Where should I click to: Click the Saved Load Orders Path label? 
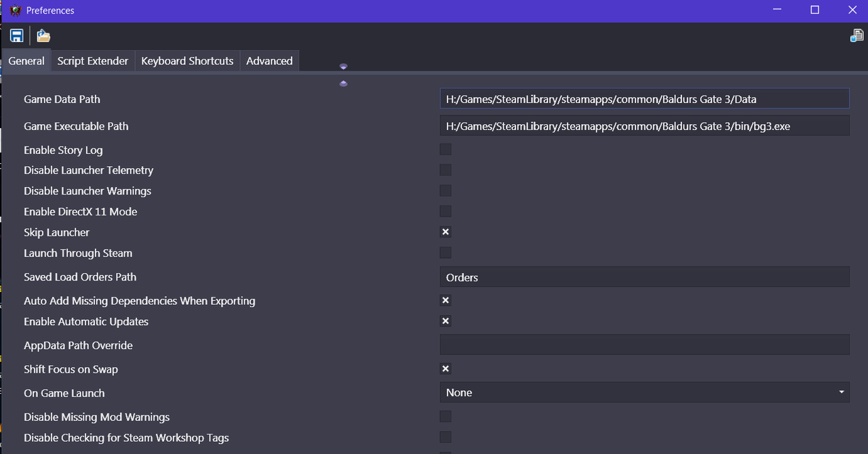coord(80,277)
